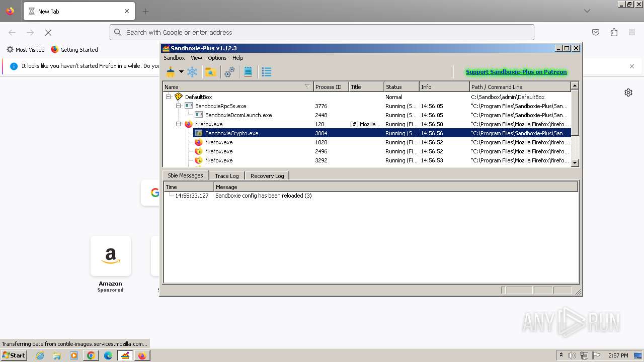Switch to Recovery Log tab

coord(267,176)
